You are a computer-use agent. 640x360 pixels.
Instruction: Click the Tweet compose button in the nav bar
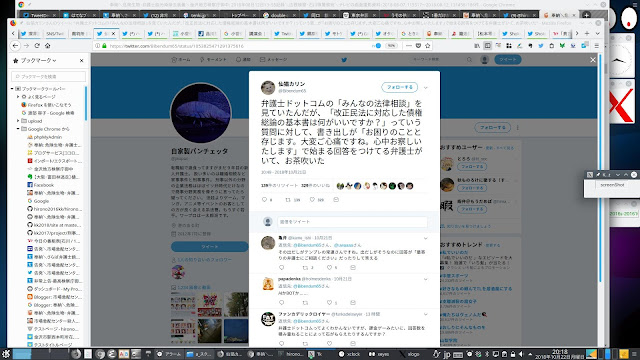click(508, 60)
